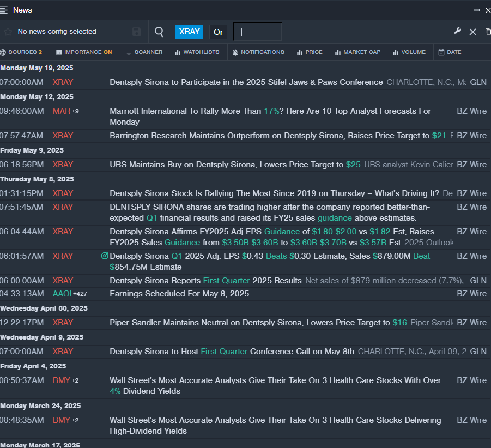Click the XRAY ticker on the Piper Sandler row
Viewport: 491px width, 448px height.
(63, 323)
